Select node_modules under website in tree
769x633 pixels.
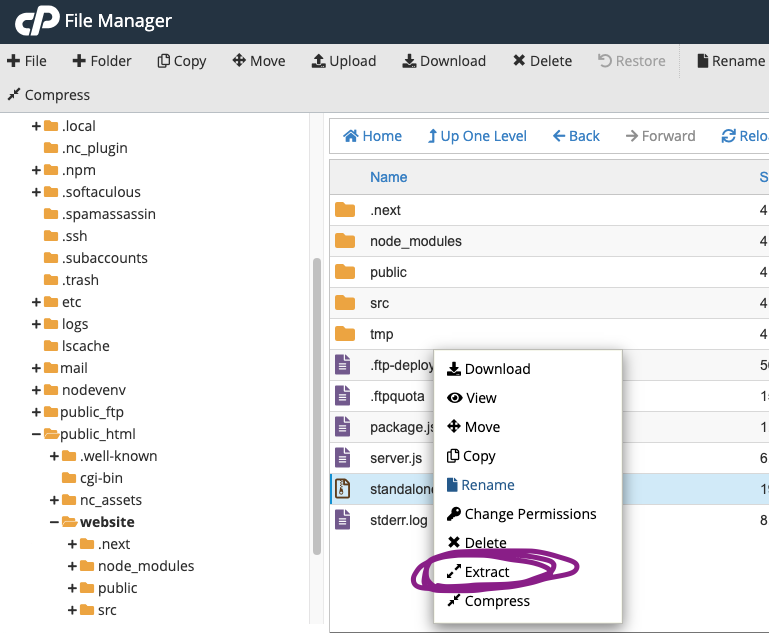click(146, 566)
